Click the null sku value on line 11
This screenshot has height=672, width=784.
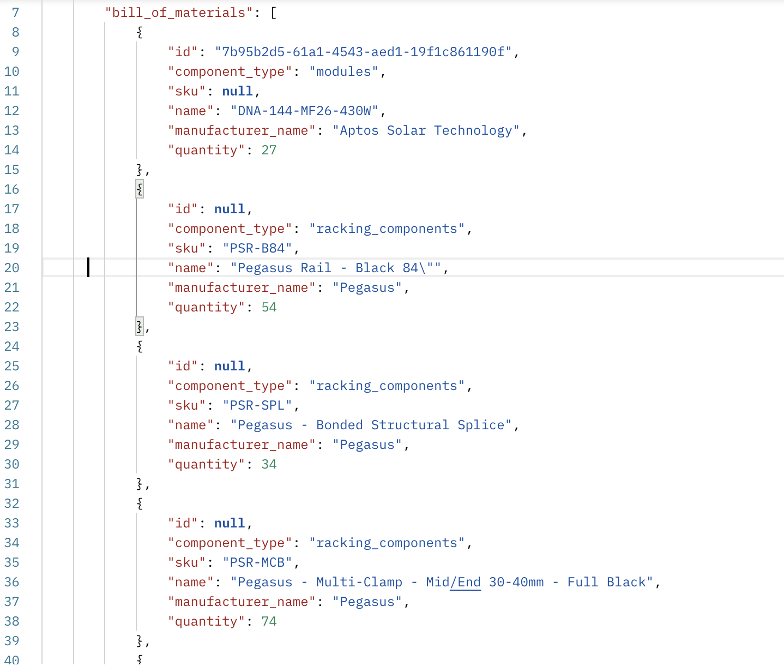point(237,91)
